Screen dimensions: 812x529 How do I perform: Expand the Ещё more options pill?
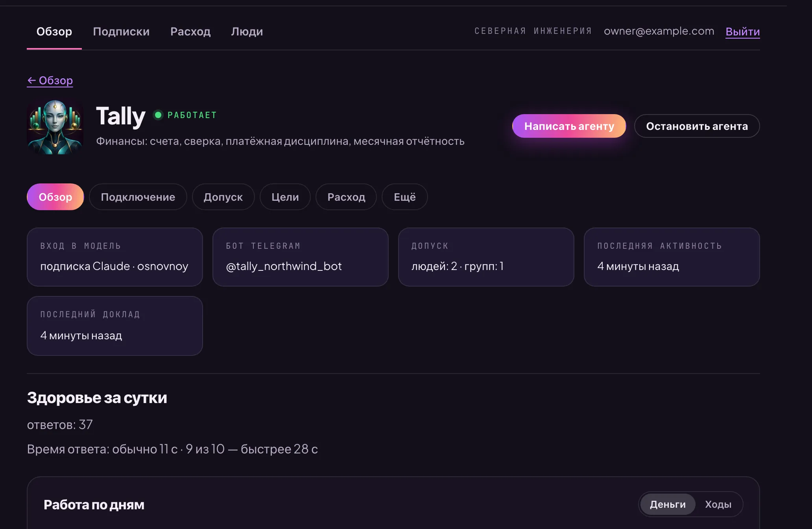pyautogui.click(x=404, y=197)
